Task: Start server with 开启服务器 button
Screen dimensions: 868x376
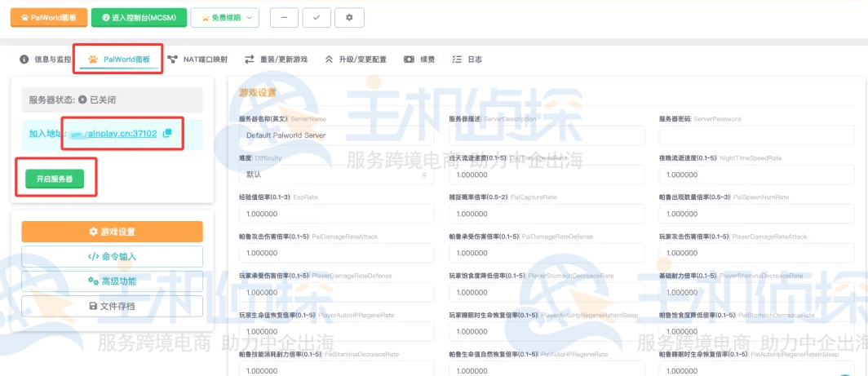Action: (x=55, y=179)
